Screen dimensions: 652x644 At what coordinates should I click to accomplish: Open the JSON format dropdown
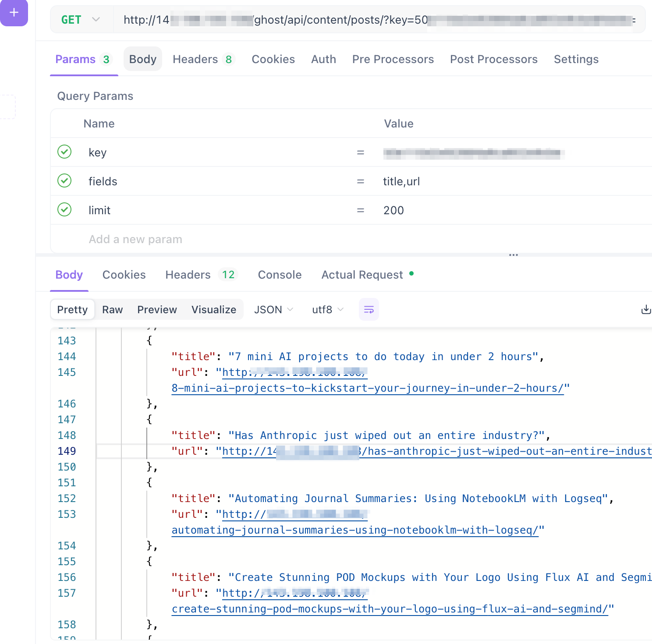point(273,309)
